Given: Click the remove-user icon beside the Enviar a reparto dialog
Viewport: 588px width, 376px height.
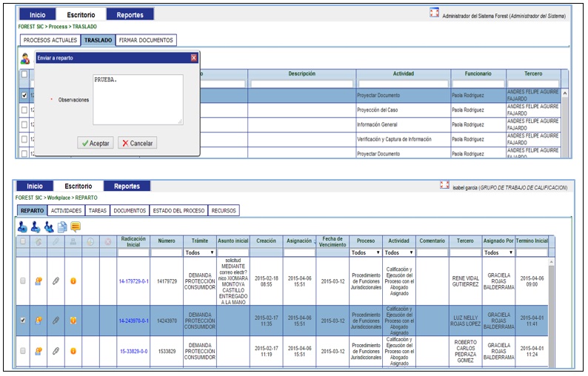Looking at the screenshot, I should click(x=25, y=58).
